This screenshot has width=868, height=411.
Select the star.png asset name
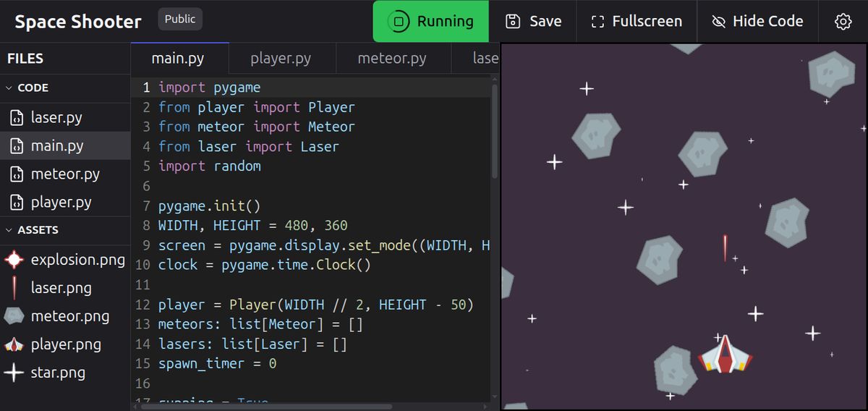[58, 373]
